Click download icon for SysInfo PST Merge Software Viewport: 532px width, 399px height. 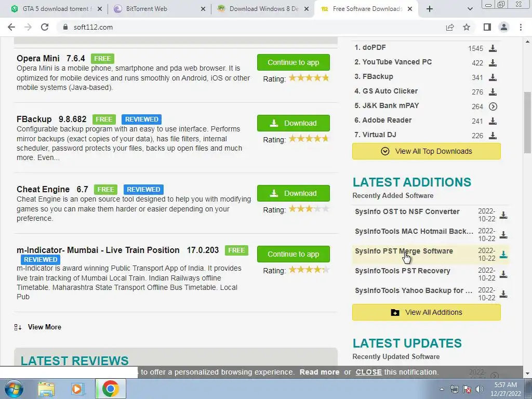[x=503, y=255]
